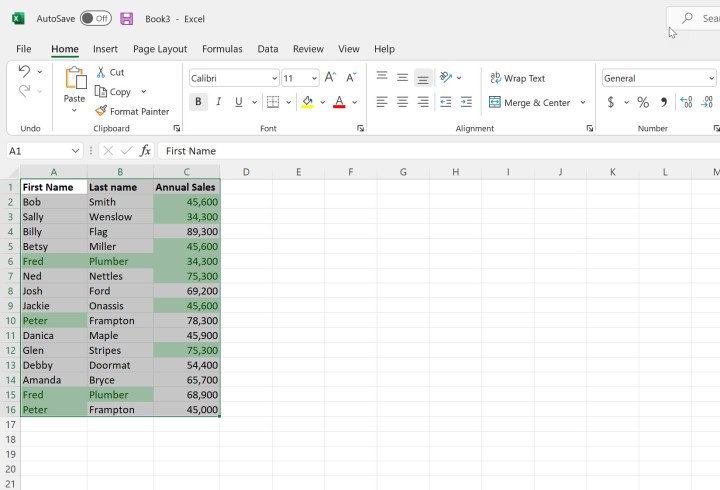720x490 pixels.
Task: Click the Cut button
Action: 110,72
